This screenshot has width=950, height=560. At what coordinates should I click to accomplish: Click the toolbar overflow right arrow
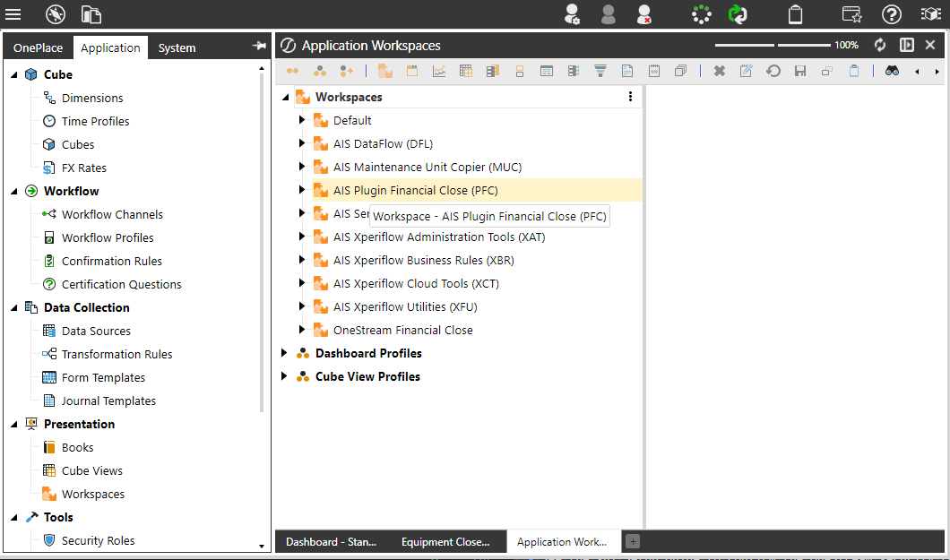tap(937, 72)
